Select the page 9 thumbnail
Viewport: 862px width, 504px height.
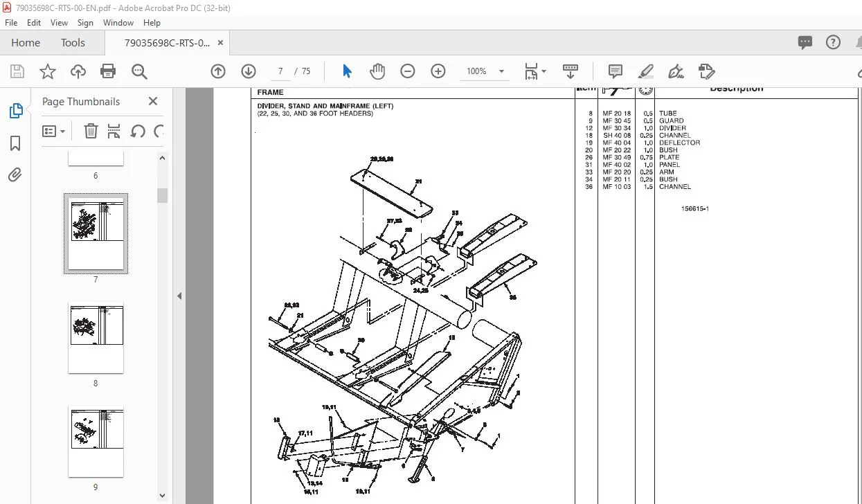click(x=96, y=441)
